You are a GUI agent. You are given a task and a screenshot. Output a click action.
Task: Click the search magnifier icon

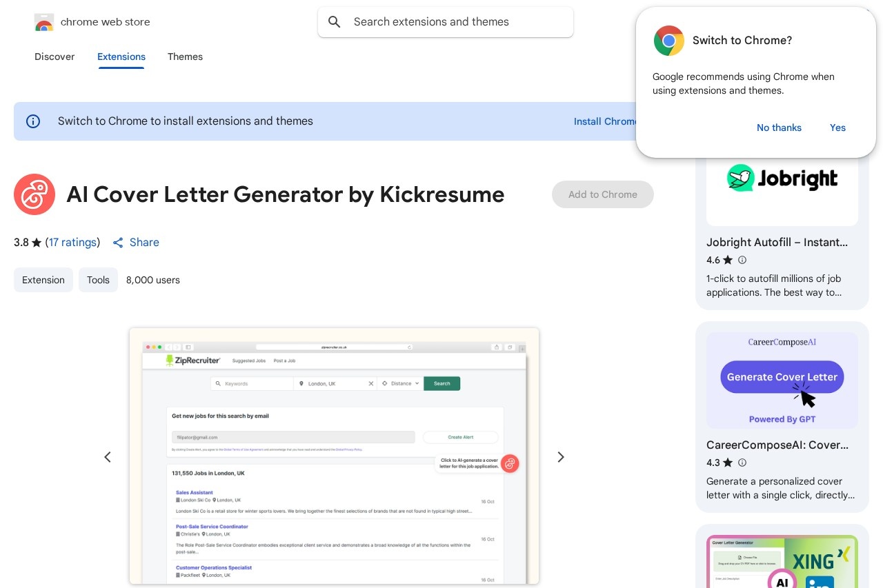(x=335, y=22)
